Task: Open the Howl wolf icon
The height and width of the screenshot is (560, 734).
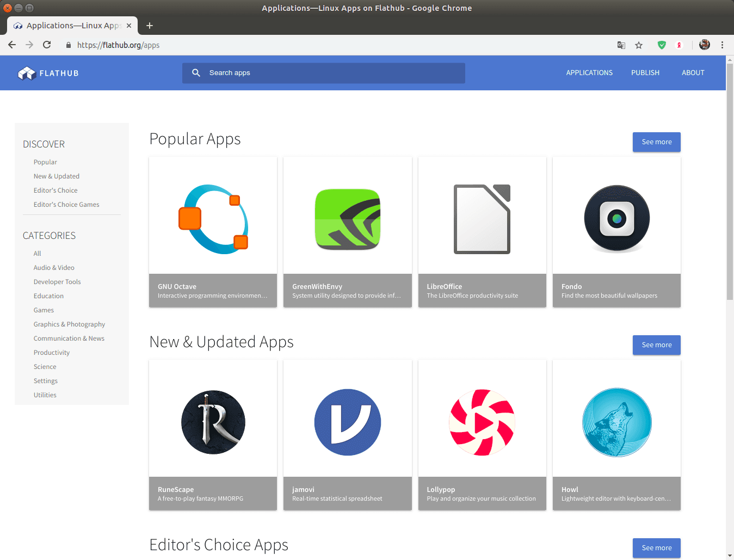Action: pos(617,422)
